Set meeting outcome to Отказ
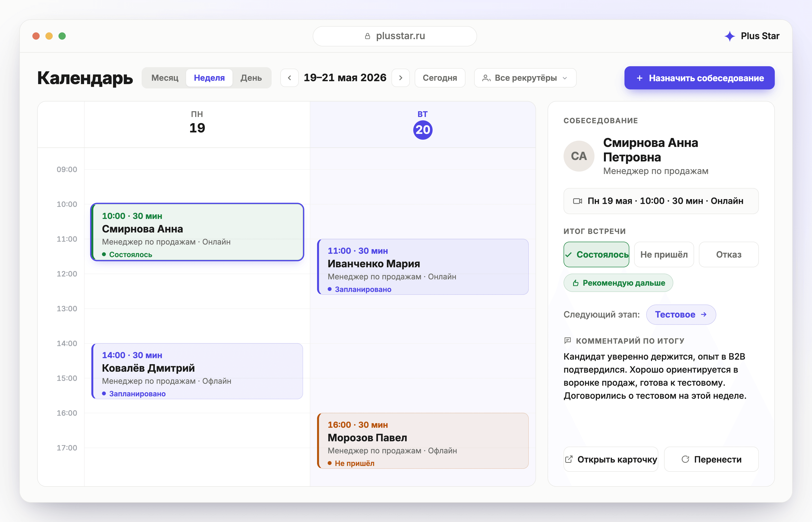 pyautogui.click(x=729, y=254)
